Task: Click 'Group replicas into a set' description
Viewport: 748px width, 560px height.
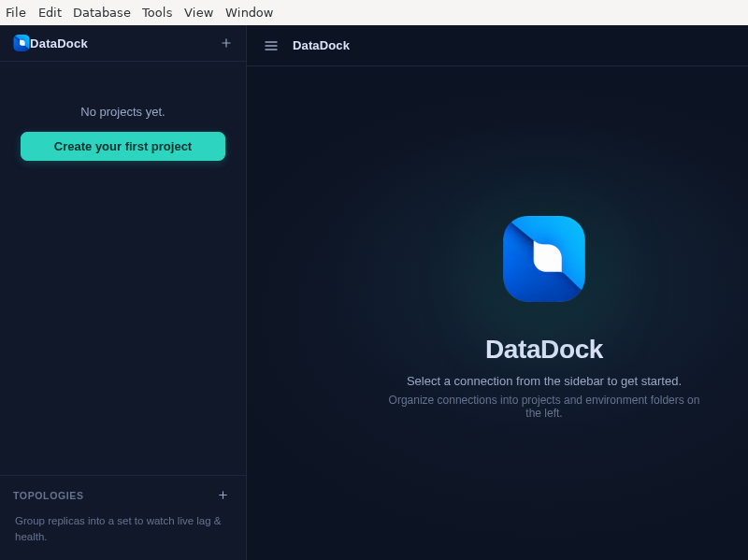Action: pyautogui.click(x=118, y=528)
